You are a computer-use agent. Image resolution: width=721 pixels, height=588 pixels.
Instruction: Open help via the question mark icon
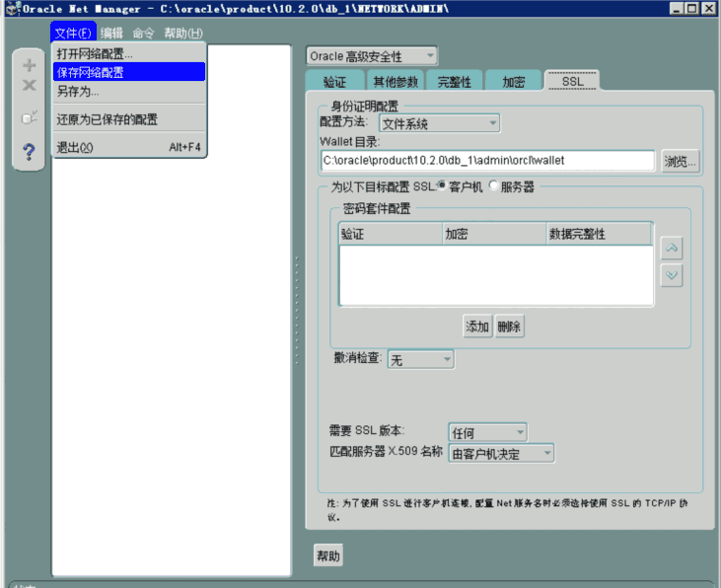point(29,151)
